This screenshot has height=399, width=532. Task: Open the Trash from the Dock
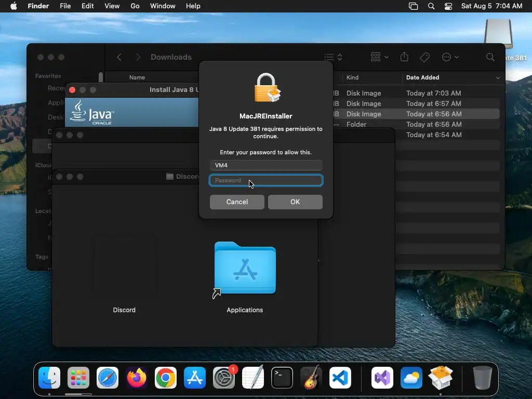(x=482, y=378)
